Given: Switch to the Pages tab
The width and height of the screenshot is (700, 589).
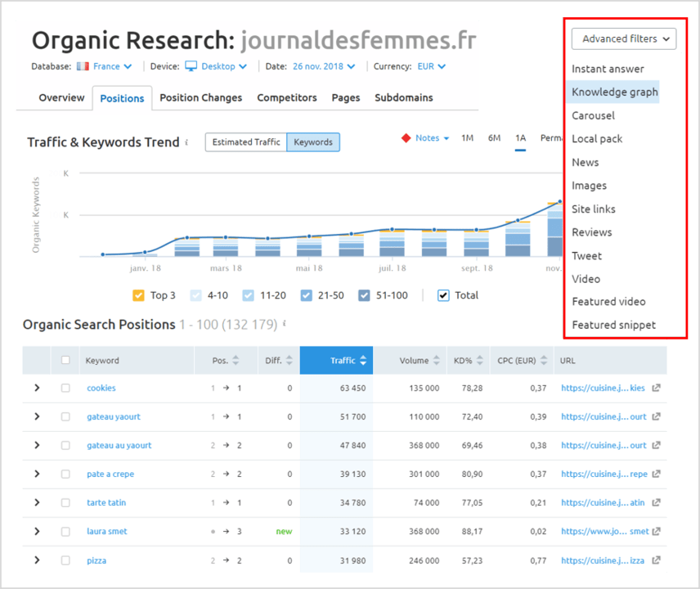Looking at the screenshot, I should (x=346, y=97).
